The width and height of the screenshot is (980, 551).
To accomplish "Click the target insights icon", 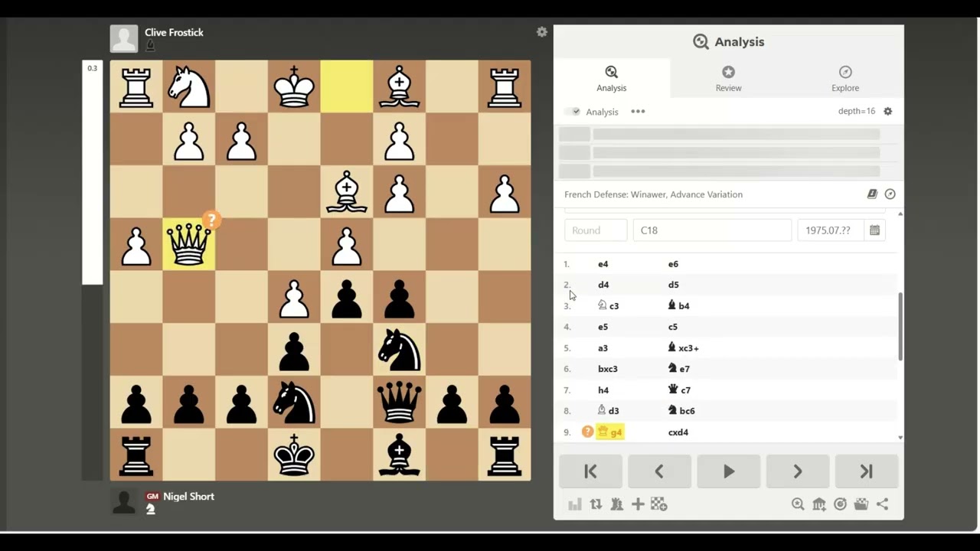I will pos(840,504).
